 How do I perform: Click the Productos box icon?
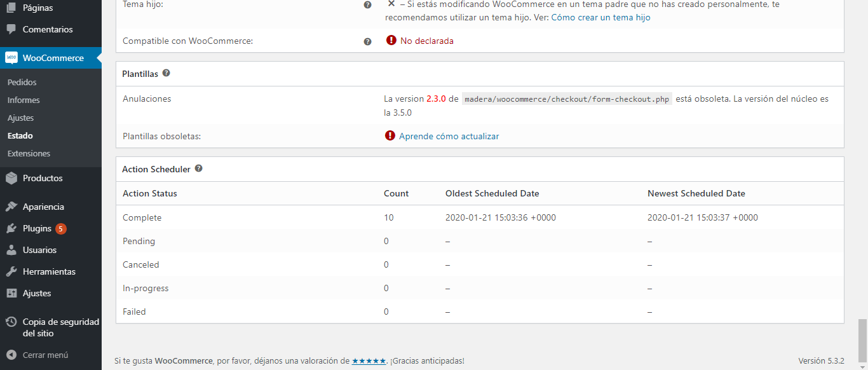11,178
